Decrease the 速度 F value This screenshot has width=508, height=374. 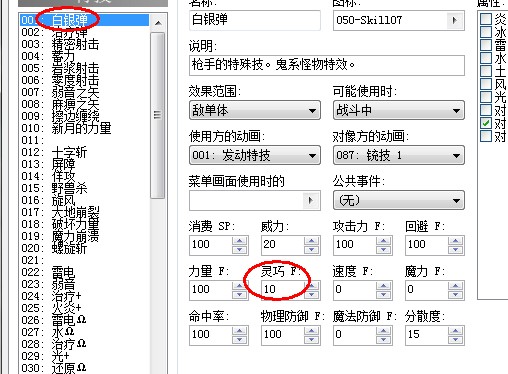tap(384, 295)
